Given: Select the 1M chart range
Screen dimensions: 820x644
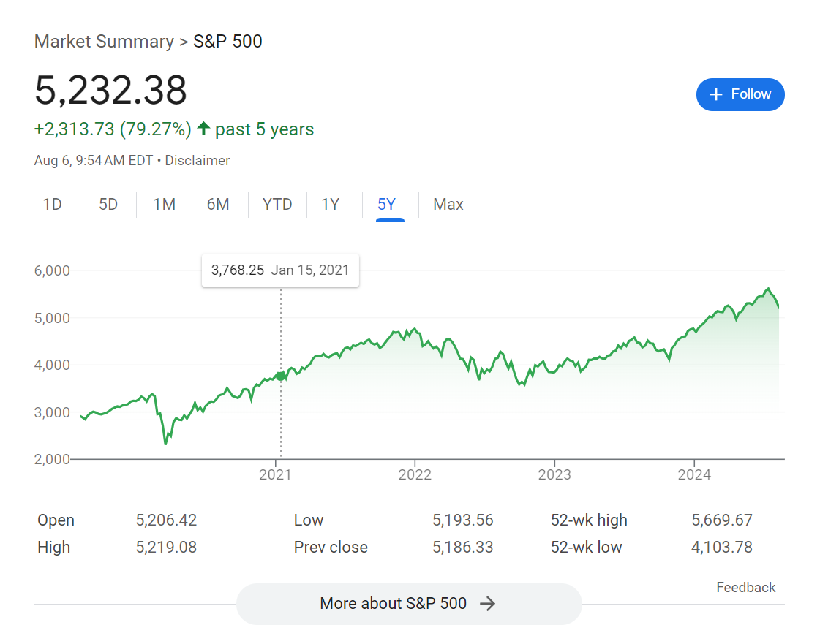Looking at the screenshot, I should click(x=164, y=205).
